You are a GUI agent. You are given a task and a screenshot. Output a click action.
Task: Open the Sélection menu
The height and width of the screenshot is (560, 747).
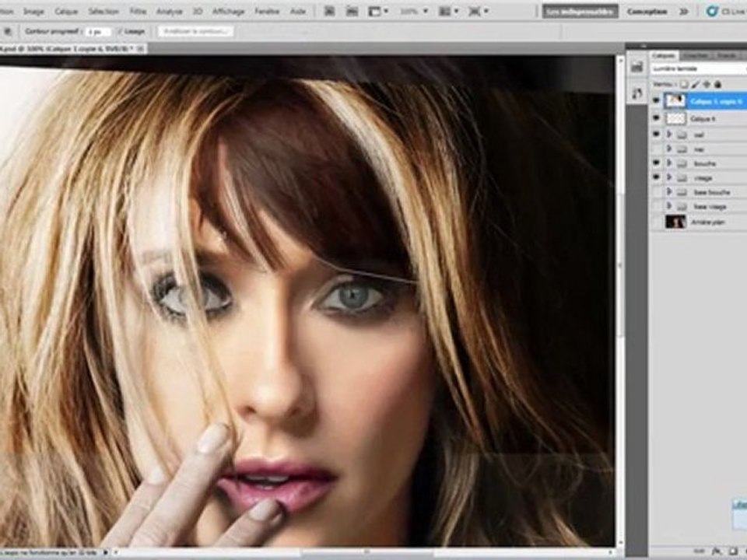click(x=103, y=11)
